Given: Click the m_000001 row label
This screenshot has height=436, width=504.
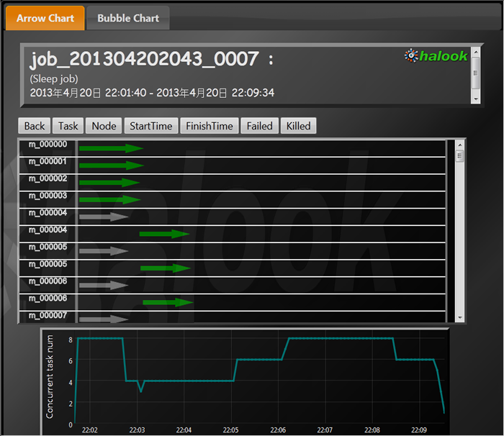Looking at the screenshot, I should pyautogui.click(x=48, y=161).
